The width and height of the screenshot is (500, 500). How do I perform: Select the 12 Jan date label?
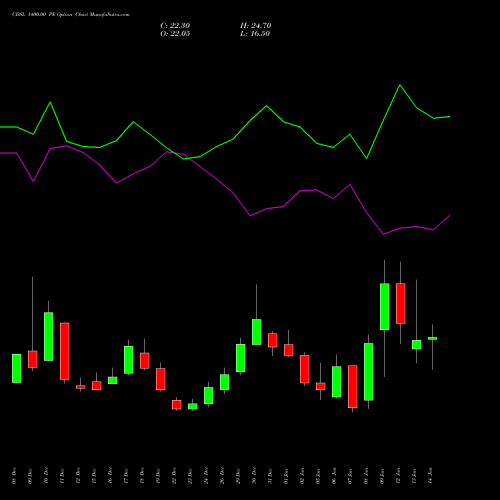[398, 476]
